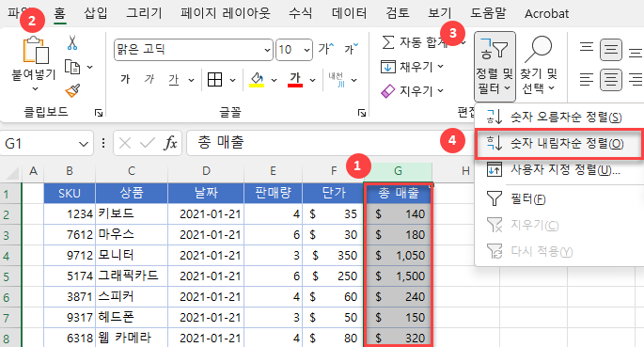Click the Cut scissors icon
The width and height of the screenshot is (644, 347).
point(72,42)
